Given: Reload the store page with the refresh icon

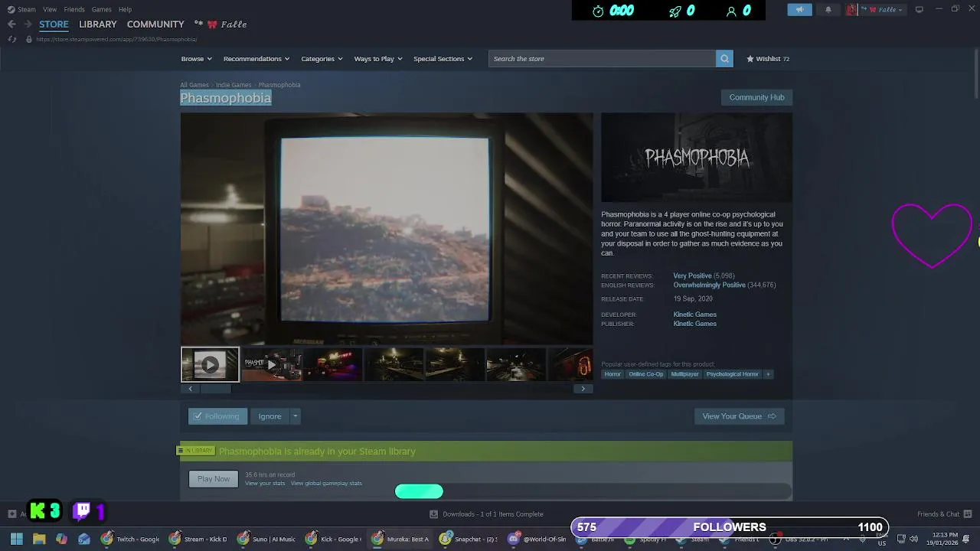Looking at the screenshot, I should (11, 39).
